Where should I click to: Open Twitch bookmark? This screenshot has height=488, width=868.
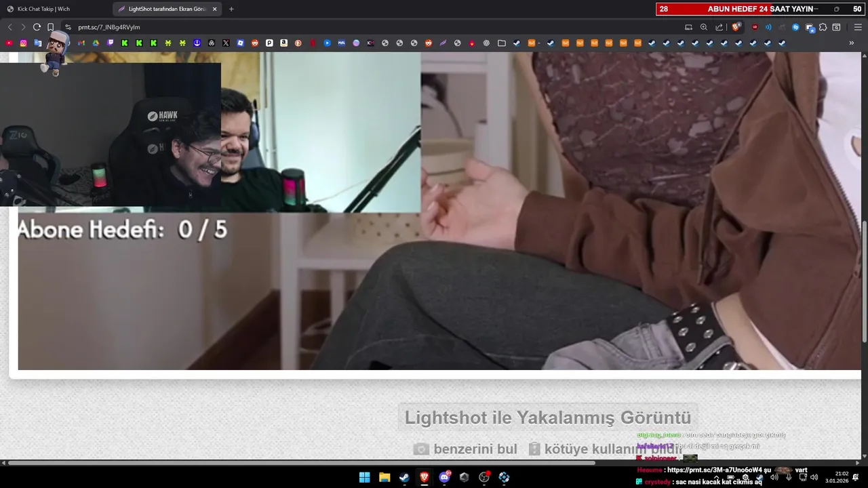[x=111, y=43]
